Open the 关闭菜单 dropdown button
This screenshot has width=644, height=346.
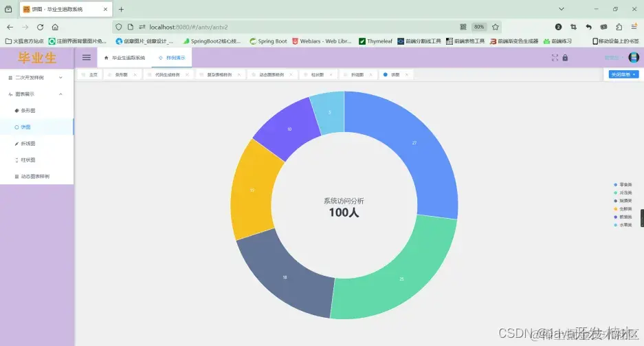pos(623,74)
